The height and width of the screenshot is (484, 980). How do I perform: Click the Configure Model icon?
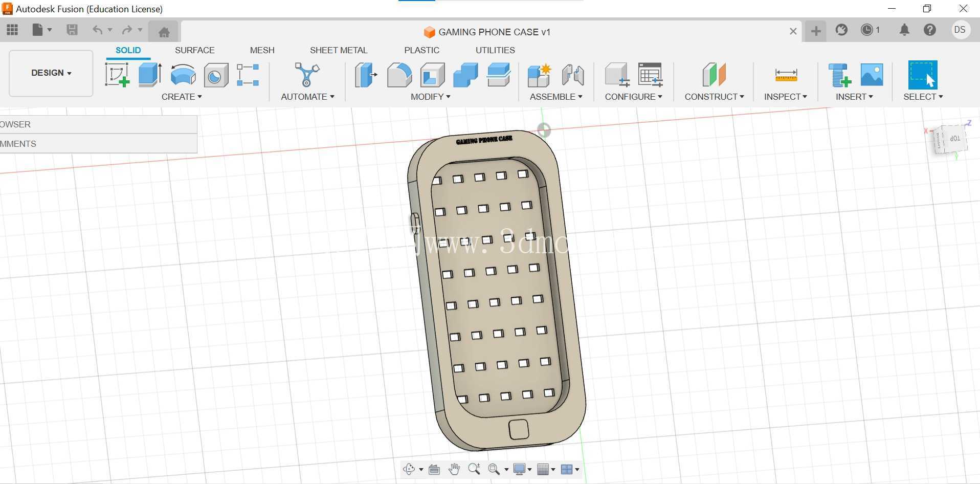coord(617,75)
